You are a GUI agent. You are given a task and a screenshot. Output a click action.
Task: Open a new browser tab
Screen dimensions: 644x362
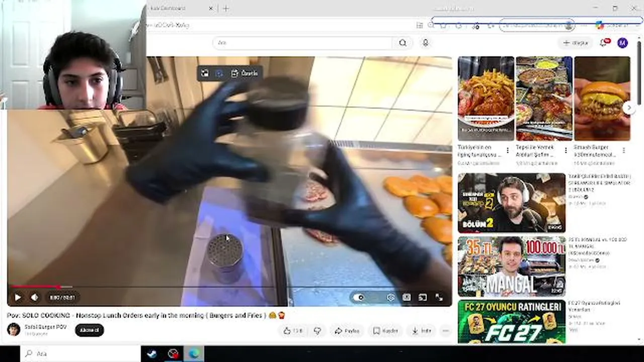click(x=226, y=9)
